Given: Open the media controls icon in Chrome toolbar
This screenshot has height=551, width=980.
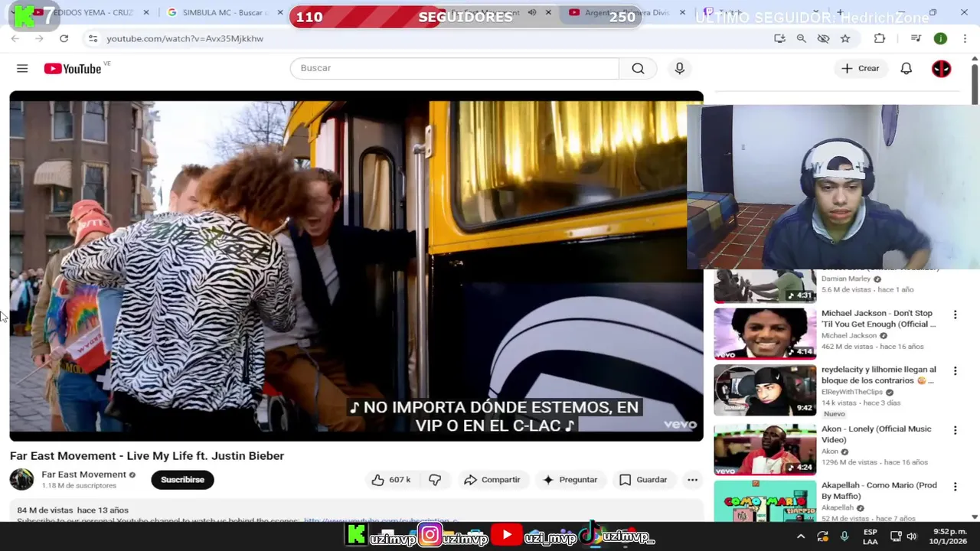Looking at the screenshot, I should click(916, 38).
